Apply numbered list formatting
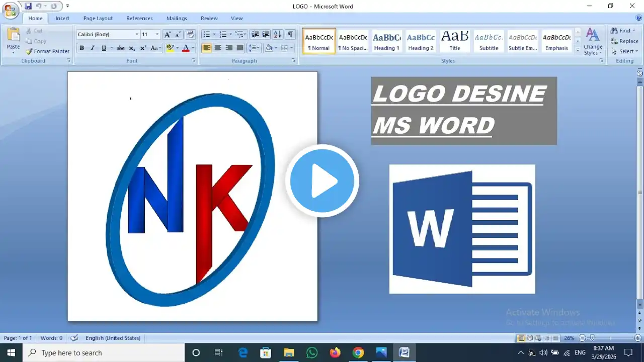The height and width of the screenshot is (362, 644). click(223, 35)
